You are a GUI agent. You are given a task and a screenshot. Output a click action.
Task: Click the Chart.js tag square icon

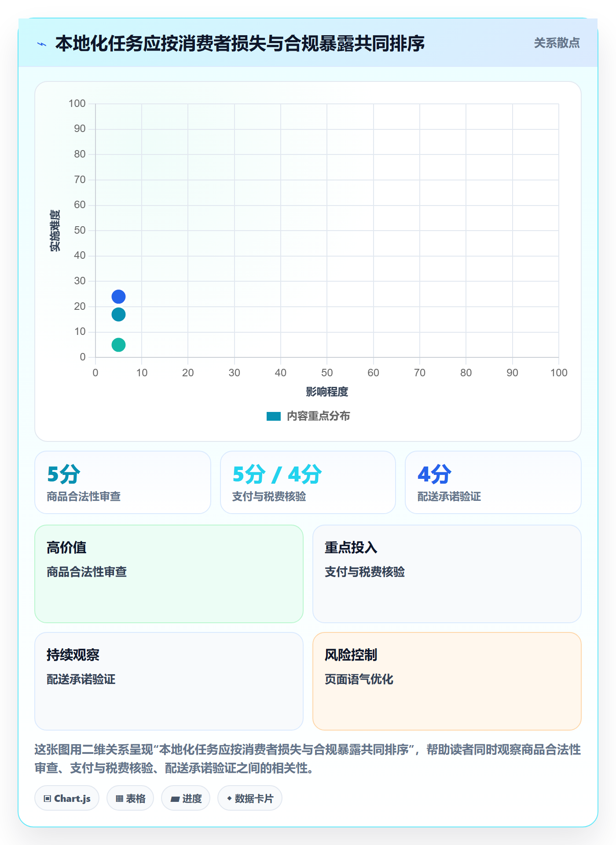click(48, 799)
